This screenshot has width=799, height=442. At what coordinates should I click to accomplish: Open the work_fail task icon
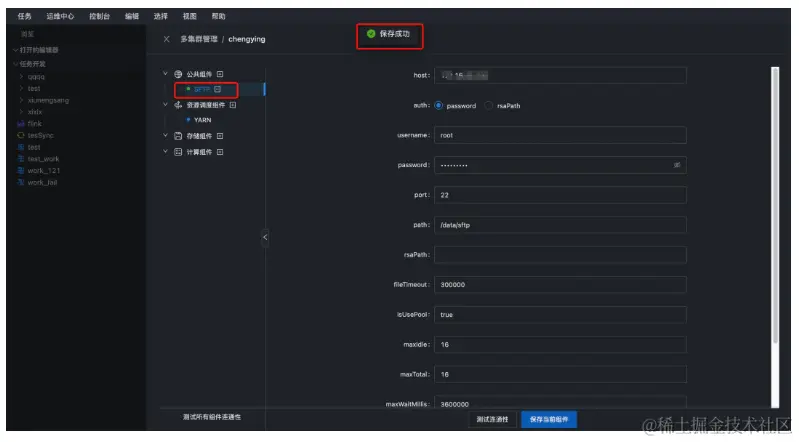point(21,183)
